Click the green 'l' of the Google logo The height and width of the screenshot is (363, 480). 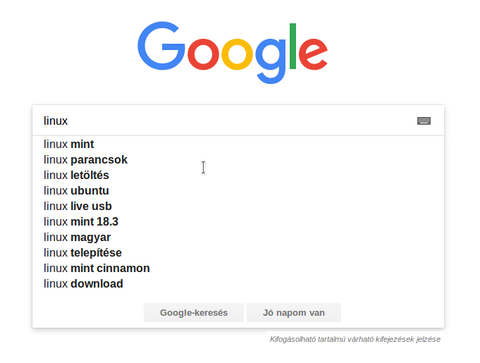click(x=293, y=46)
